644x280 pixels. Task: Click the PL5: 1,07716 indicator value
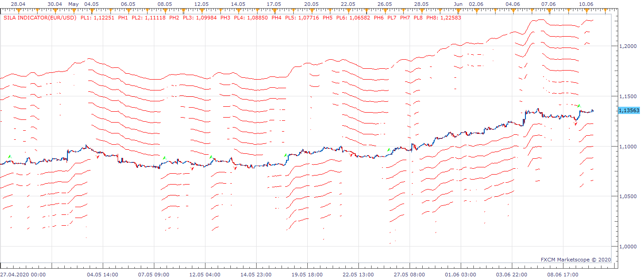(302, 18)
